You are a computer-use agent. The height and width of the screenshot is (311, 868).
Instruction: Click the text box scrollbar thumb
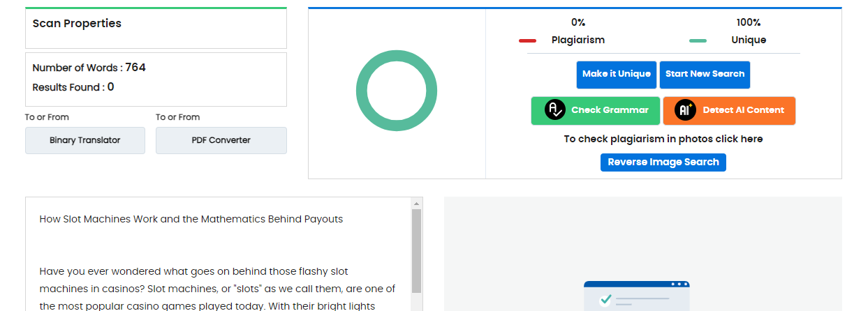(417, 250)
